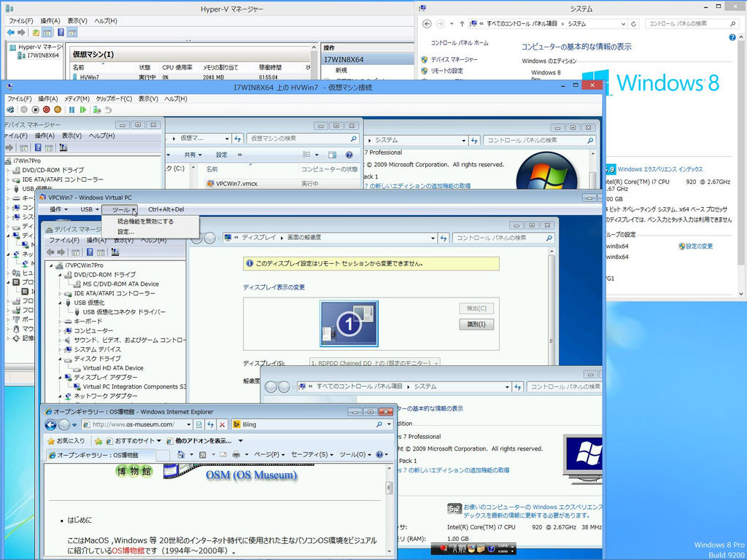
Task: Click the IE page vertical scrollbar thumb
Action: click(x=389, y=487)
